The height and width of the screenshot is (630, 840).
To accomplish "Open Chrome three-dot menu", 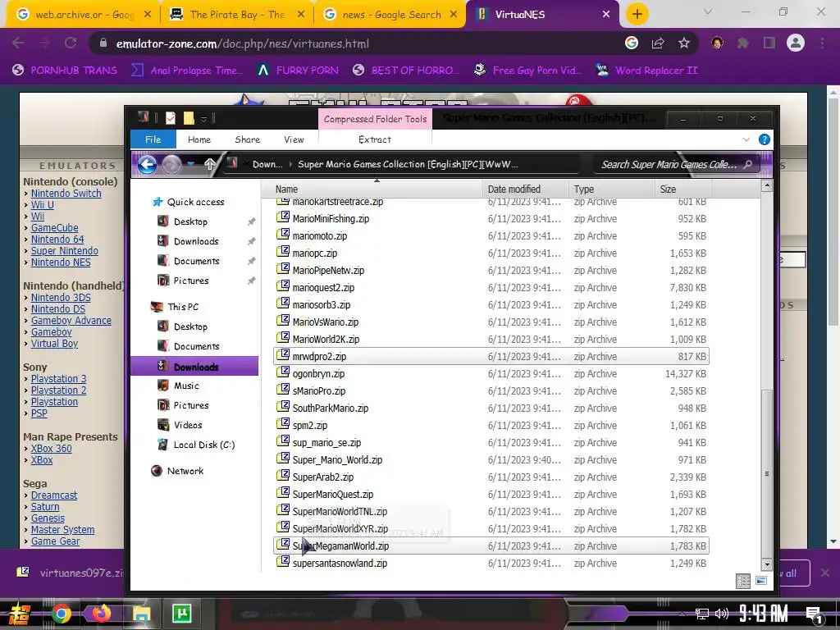I will pyautogui.click(x=822, y=43).
